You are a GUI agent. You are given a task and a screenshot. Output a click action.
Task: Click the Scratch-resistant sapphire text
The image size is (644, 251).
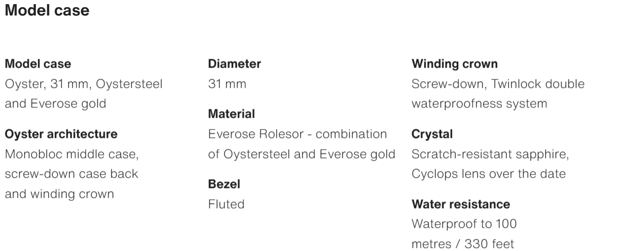490,154
